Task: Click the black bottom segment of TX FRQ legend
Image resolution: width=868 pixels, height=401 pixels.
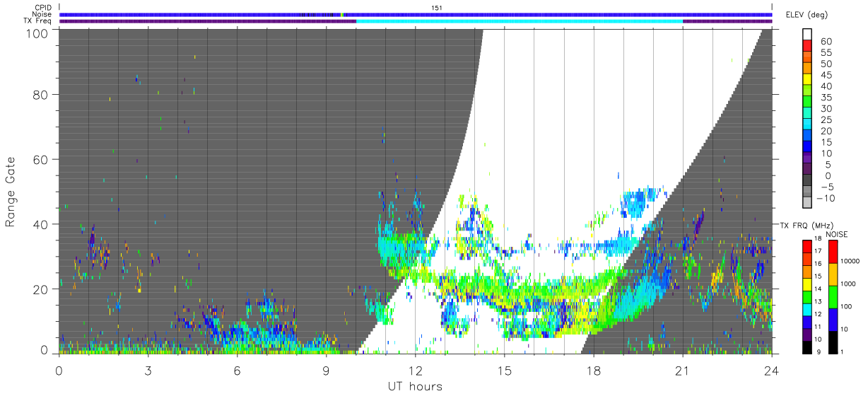Action: 808,346
